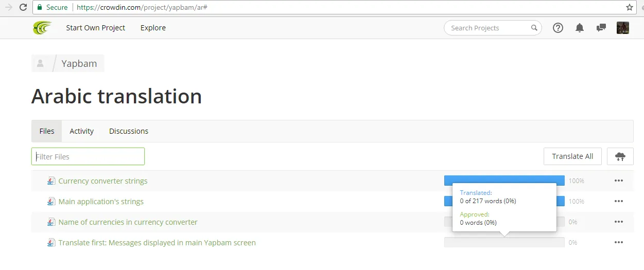Switch to the Discussions tab

click(129, 131)
